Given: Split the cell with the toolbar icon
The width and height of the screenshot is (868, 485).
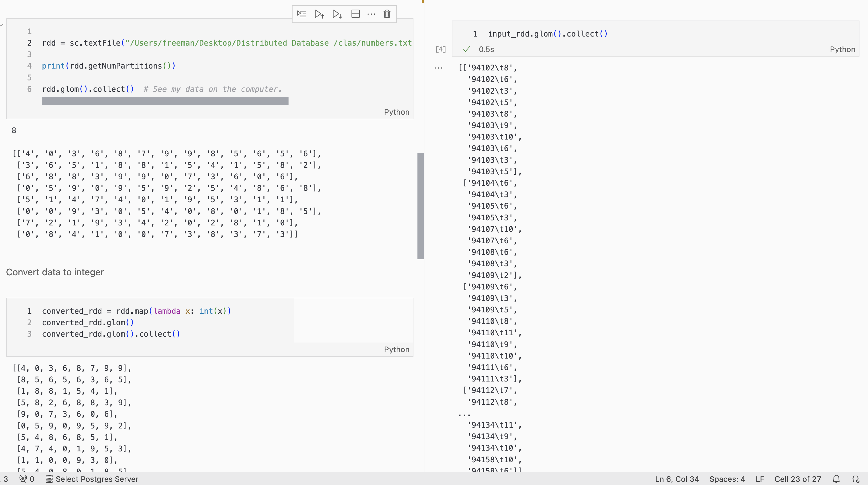Looking at the screenshot, I should pos(356,14).
